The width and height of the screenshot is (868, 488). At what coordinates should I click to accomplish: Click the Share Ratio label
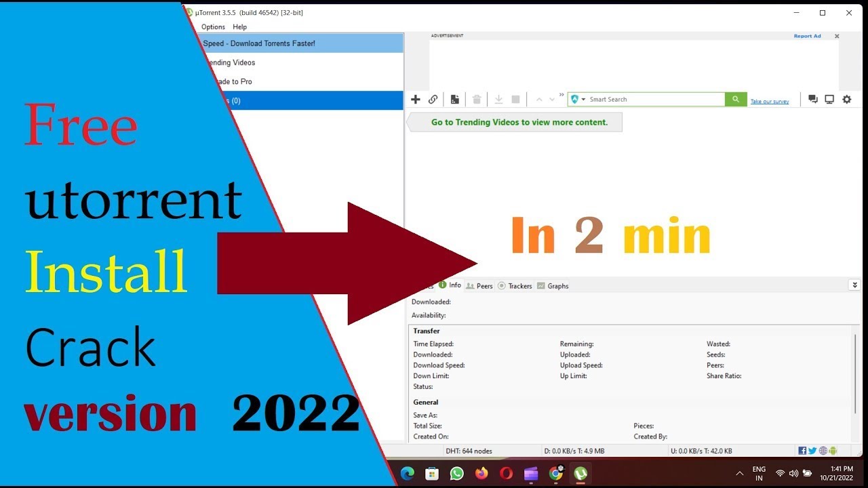click(724, 375)
